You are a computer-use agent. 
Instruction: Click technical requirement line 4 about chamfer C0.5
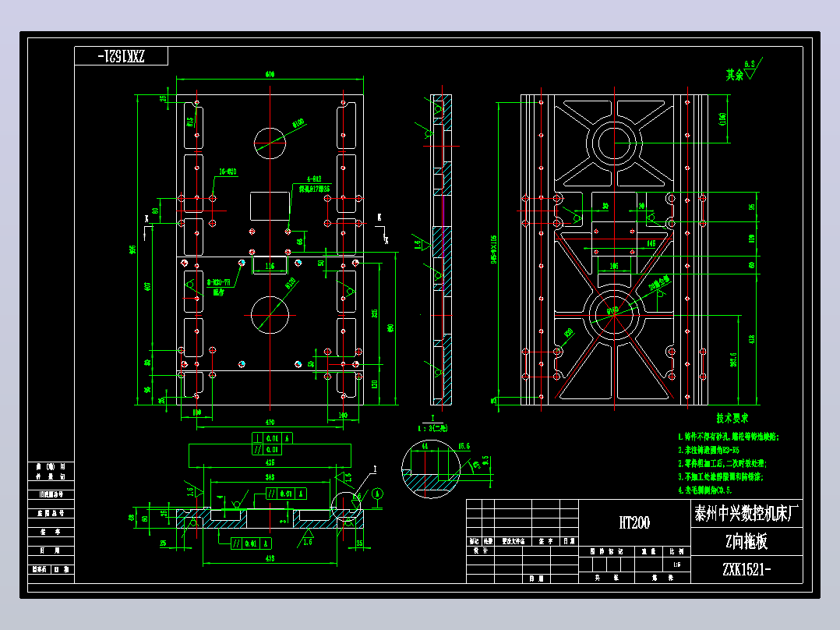pyautogui.click(x=705, y=490)
